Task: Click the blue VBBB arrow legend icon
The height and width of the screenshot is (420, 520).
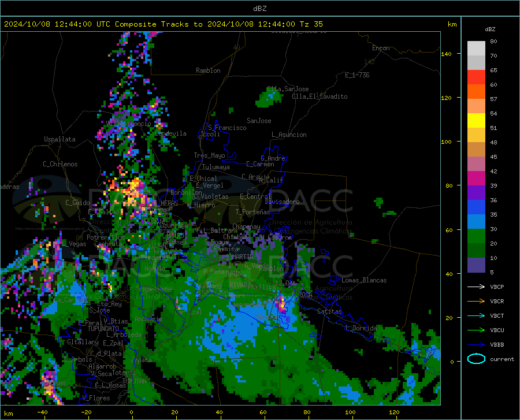Action: pos(476,345)
